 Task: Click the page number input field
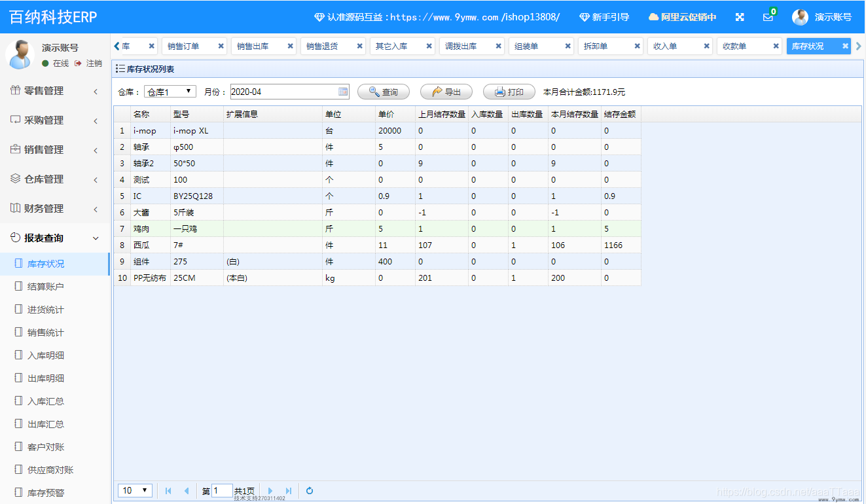pyautogui.click(x=222, y=490)
